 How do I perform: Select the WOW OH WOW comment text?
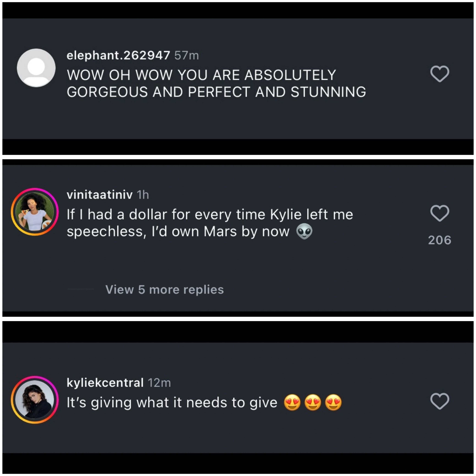(x=216, y=83)
